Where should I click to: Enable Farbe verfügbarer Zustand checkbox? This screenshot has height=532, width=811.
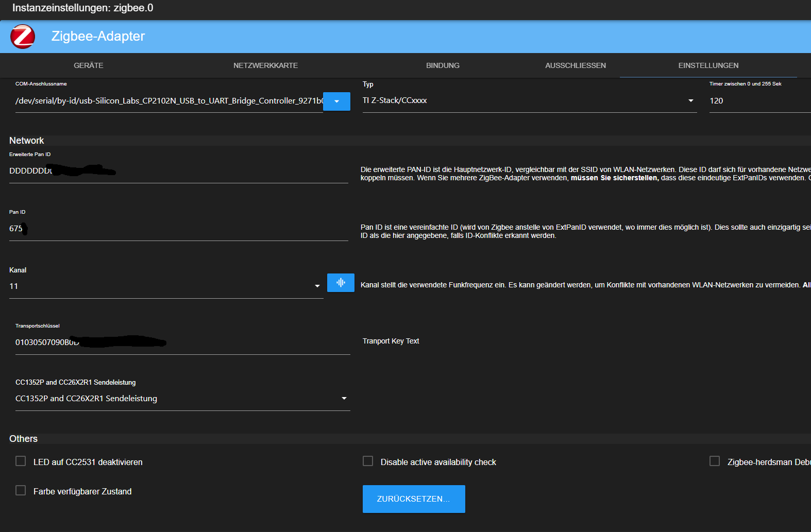21,490
